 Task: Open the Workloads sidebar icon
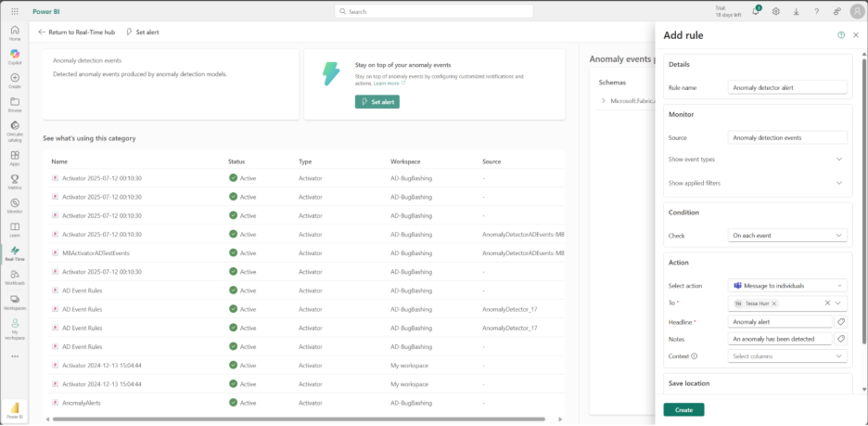(x=14, y=276)
